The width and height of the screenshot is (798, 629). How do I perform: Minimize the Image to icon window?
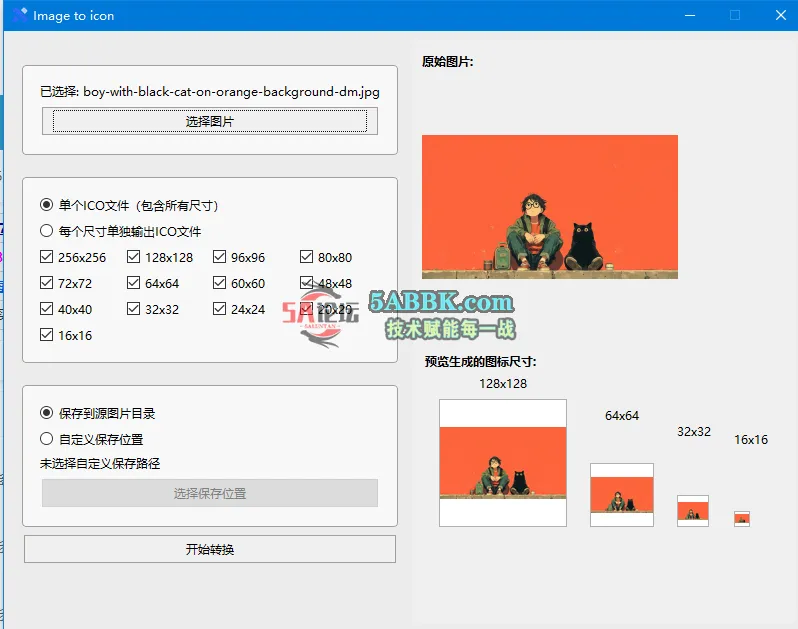[690, 15]
